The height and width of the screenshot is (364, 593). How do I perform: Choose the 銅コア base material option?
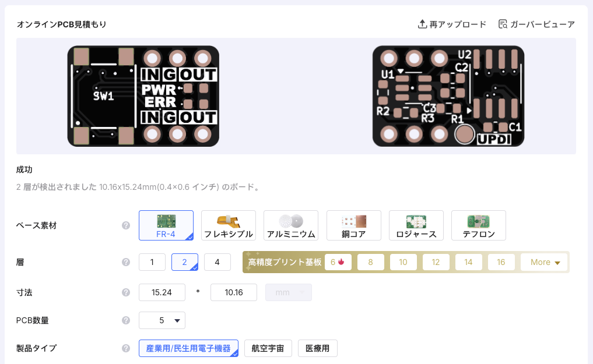tap(354, 225)
